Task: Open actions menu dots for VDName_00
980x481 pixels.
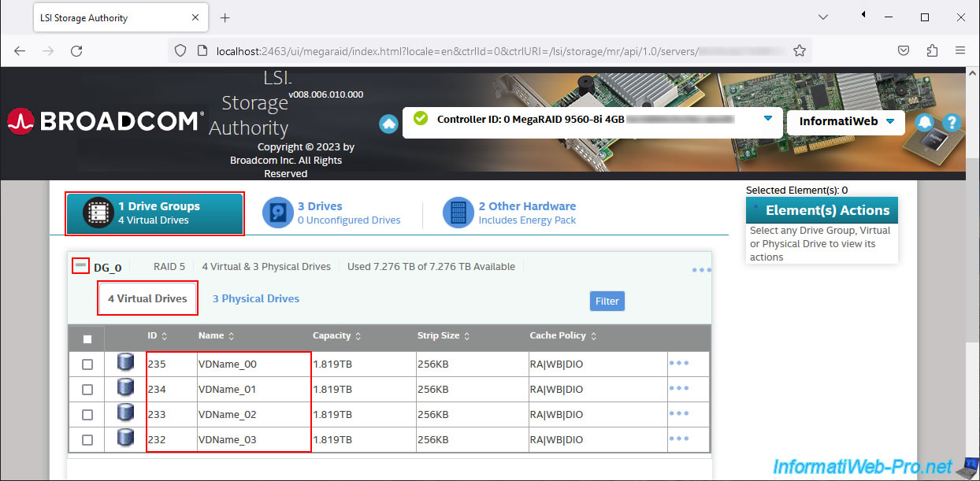Action: pos(679,363)
